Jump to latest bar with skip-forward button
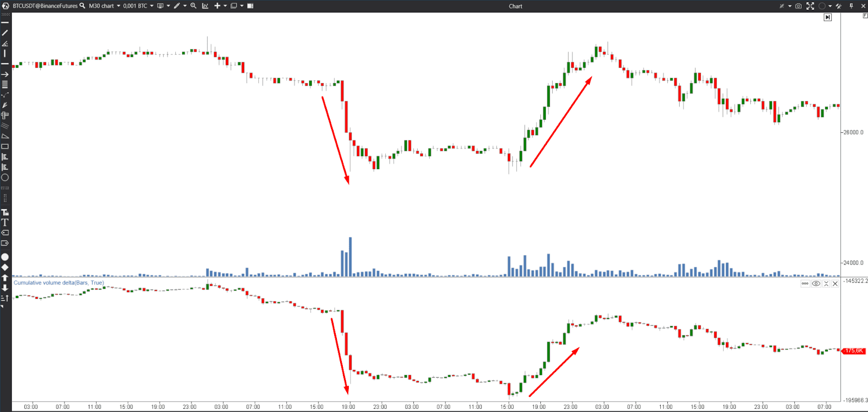 [828, 17]
